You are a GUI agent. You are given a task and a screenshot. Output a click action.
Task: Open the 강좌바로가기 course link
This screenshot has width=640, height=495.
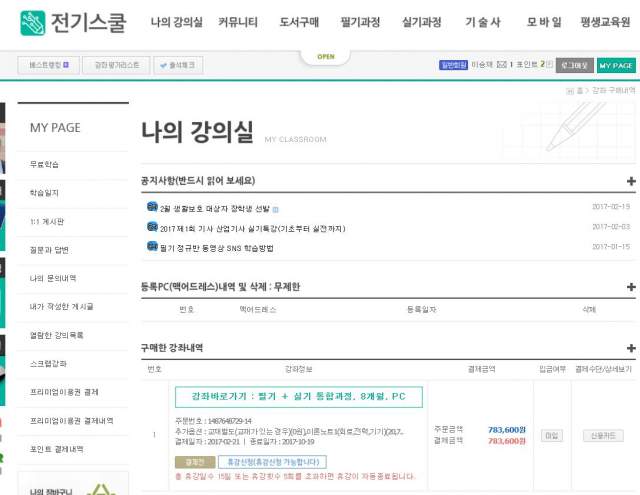(x=298, y=397)
